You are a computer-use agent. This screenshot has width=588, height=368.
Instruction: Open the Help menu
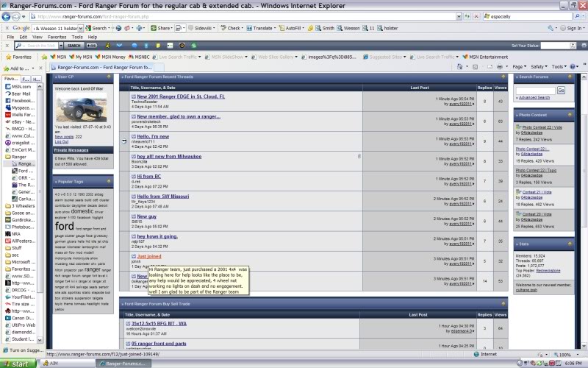coord(93,38)
